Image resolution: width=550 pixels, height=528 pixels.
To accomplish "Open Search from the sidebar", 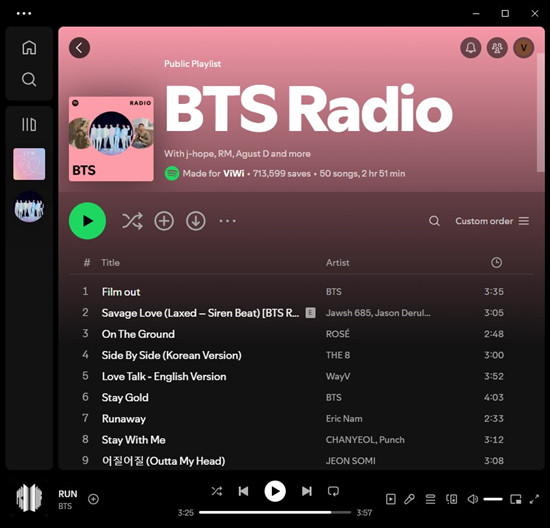I will 29,80.
